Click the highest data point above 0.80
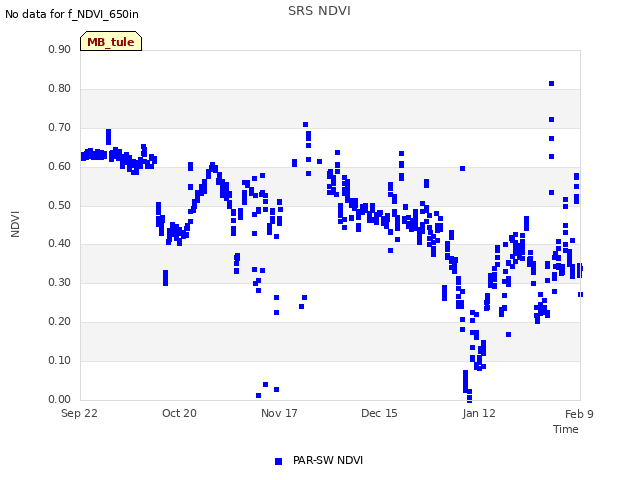The image size is (640, 480). [551, 84]
